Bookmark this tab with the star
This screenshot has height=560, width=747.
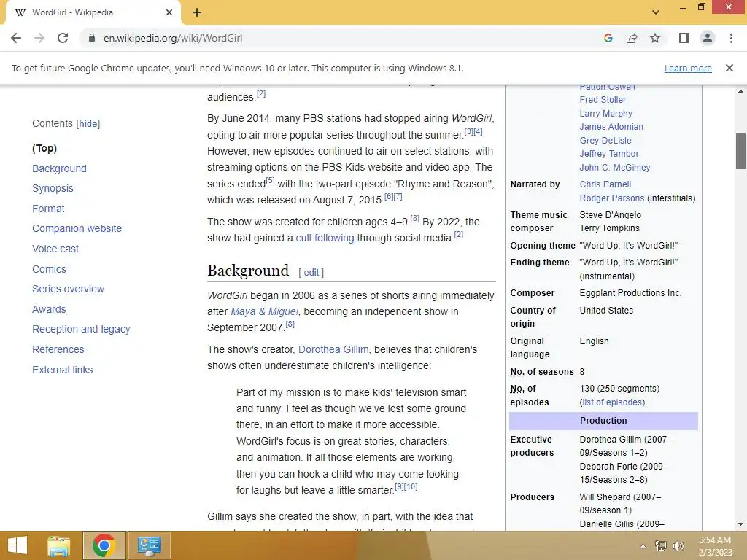coord(655,38)
